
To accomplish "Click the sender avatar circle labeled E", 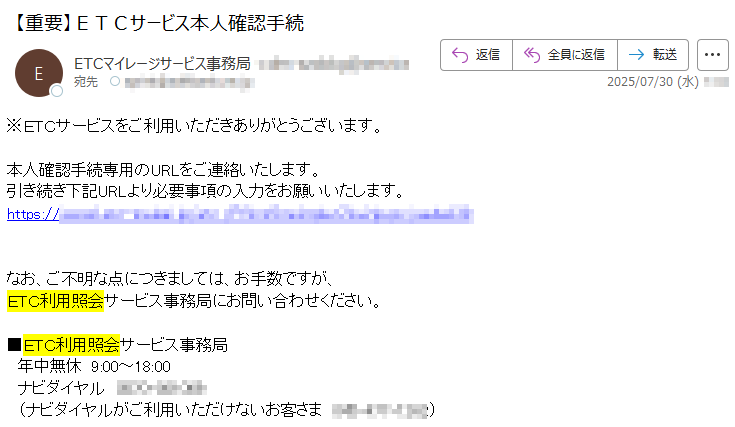I will point(39,73).
